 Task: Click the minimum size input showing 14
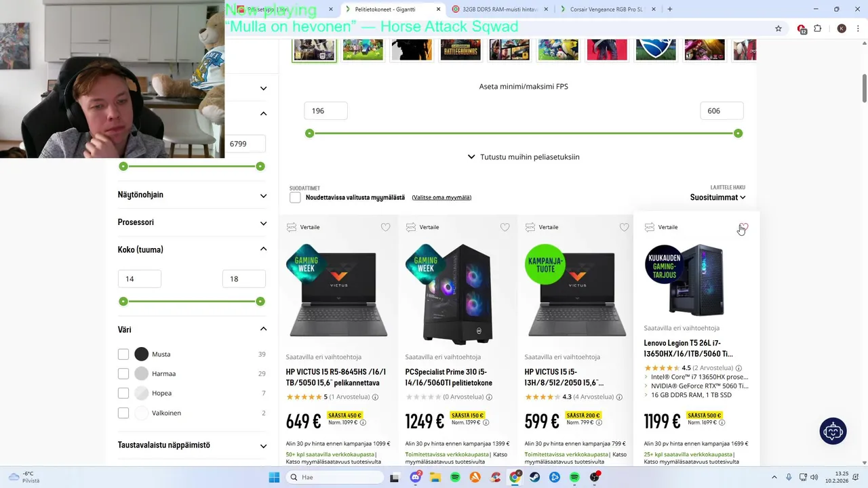pyautogui.click(x=140, y=279)
